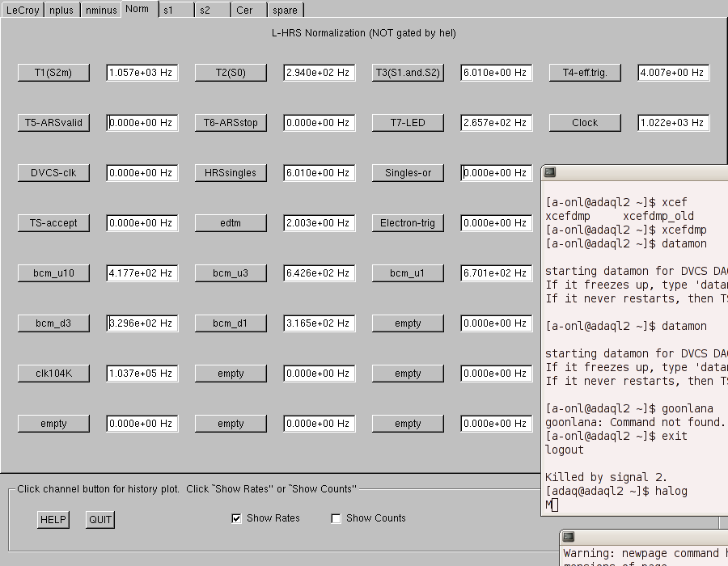Click the bcm_d1 rate field 3.165e+02 Hz

(x=320, y=323)
